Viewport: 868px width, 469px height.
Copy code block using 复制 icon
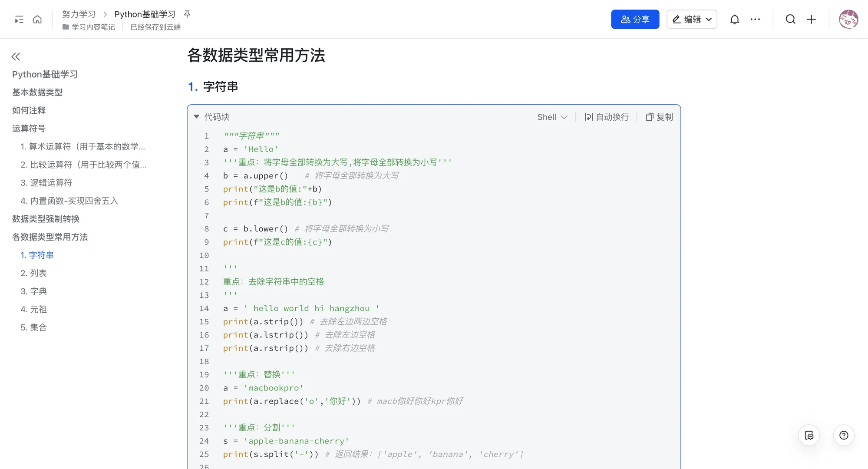click(x=658, y=117)
